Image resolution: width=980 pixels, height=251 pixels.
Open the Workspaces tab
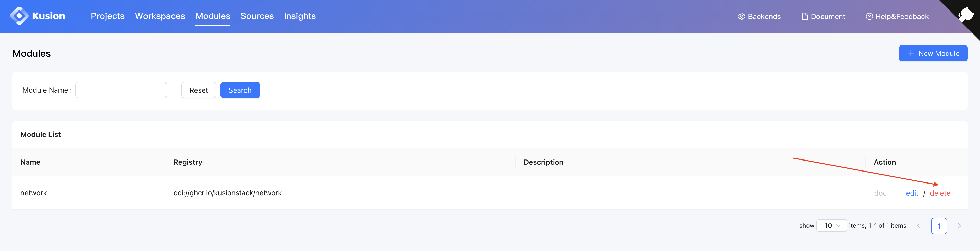160,16
